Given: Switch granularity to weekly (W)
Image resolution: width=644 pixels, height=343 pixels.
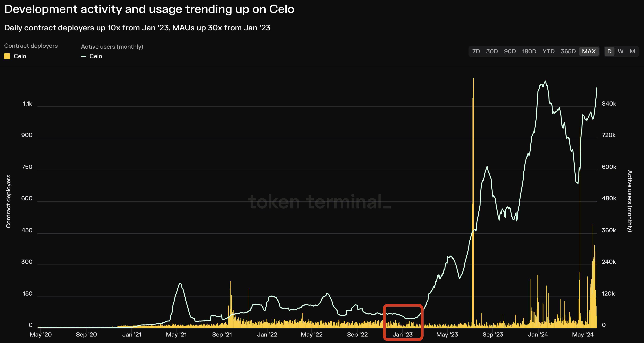Looking at the screenshot, I should click(621, 51).
